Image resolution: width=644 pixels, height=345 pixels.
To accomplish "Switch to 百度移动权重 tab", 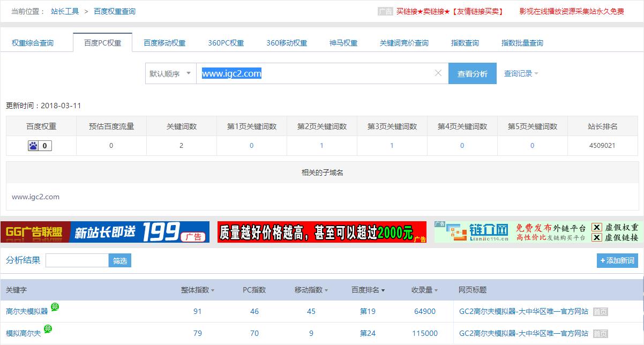I will point(164,43).
